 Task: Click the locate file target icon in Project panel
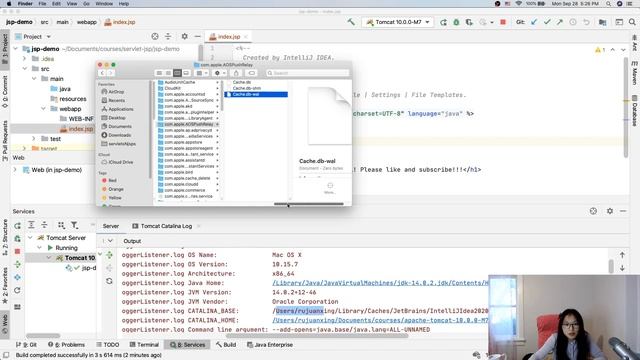155,37
